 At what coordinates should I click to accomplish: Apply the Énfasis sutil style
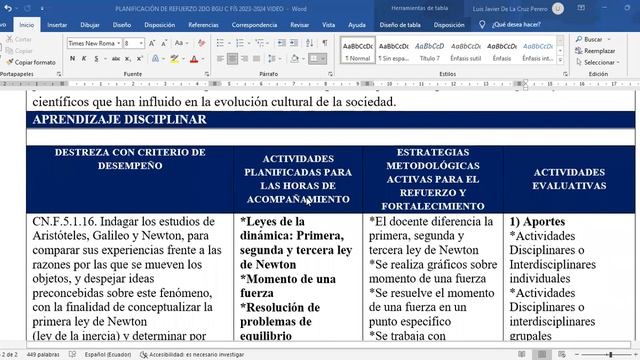coord(466,51)
